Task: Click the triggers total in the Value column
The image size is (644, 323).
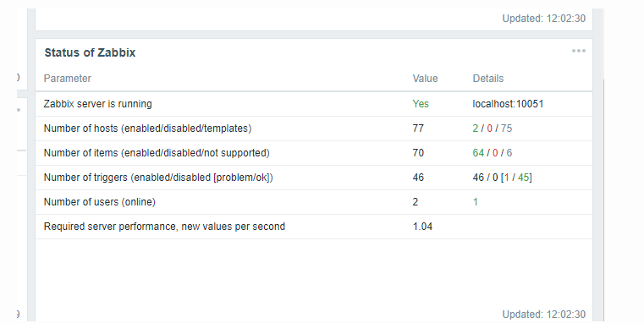Action: 418,178
